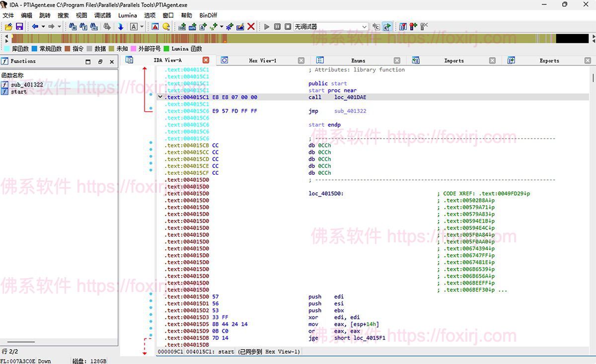Toggle the highlighted C source-stepping icon

click(386, 26)
